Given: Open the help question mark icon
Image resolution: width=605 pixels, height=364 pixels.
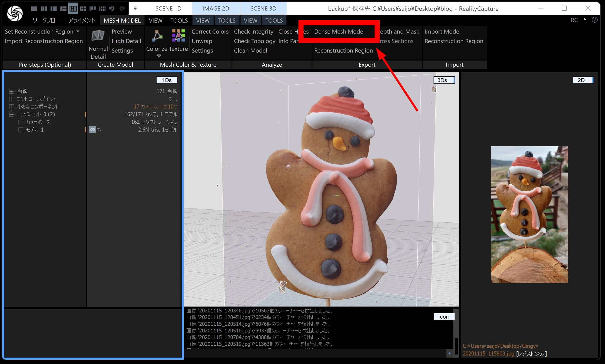Looking at the screenshot, I should pyautogui.click(x=594, y=20).
